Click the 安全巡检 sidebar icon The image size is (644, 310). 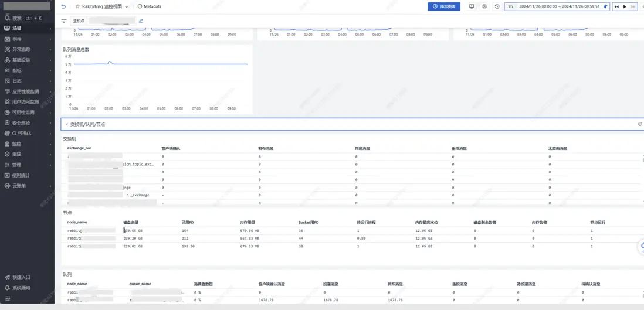tap(7, 122)
